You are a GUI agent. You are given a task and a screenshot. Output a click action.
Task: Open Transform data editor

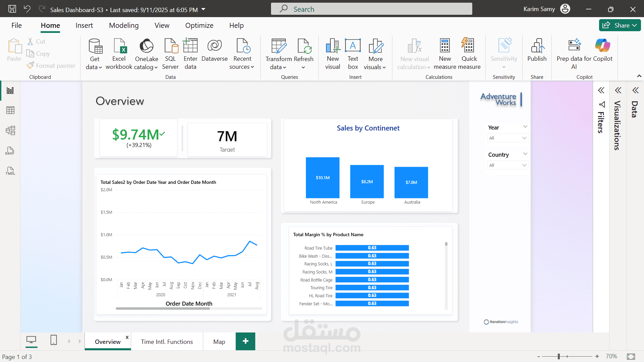click(x=278, y=46)
